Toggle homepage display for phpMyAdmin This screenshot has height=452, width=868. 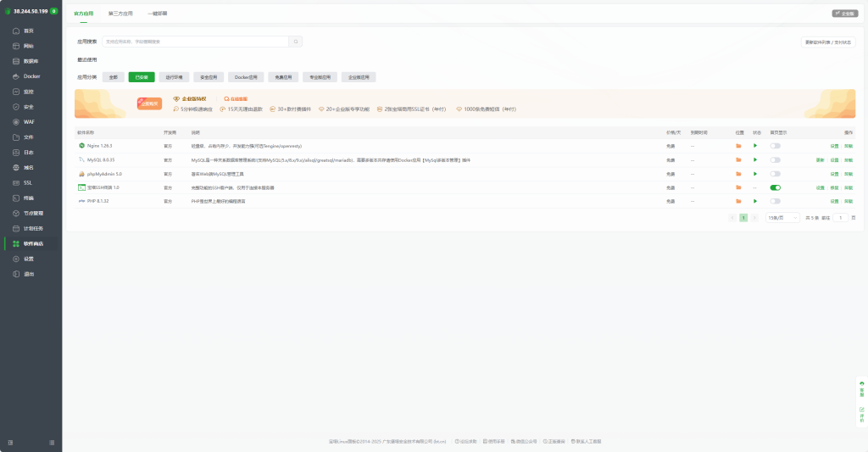pyautogui.click(x=775, y=174)
